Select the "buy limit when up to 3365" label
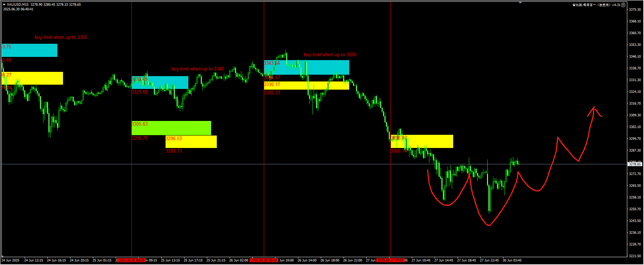Viewport: 644px width, 265px height. click(x=61, y=37)
